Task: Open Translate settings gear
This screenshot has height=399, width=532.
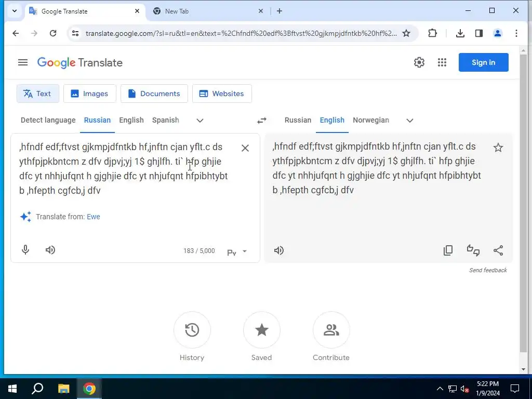Action: click(419, 62)
